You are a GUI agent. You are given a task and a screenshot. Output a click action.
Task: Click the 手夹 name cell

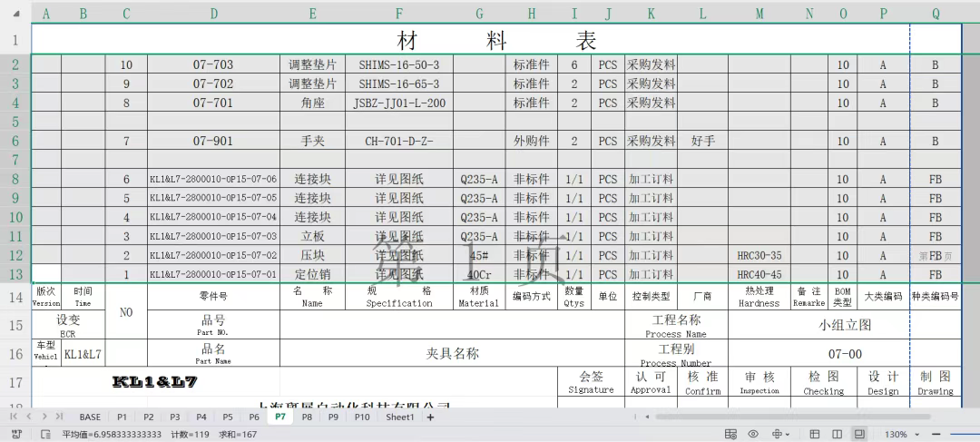[312, 142]
